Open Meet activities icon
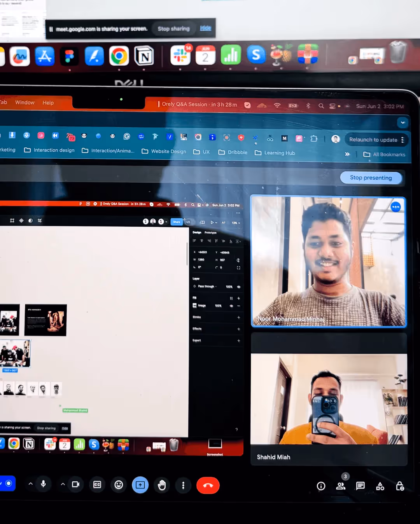This screenshot has height=524, width=420. (380, 486)
